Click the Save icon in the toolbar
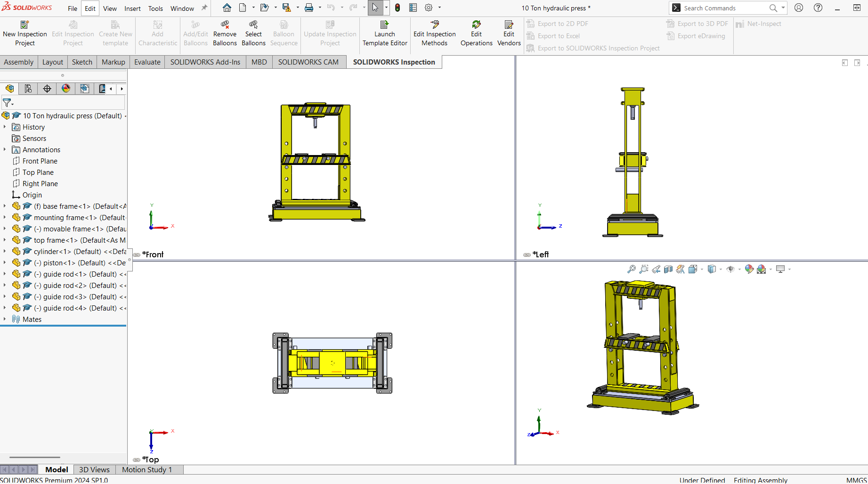 [286, 8]
